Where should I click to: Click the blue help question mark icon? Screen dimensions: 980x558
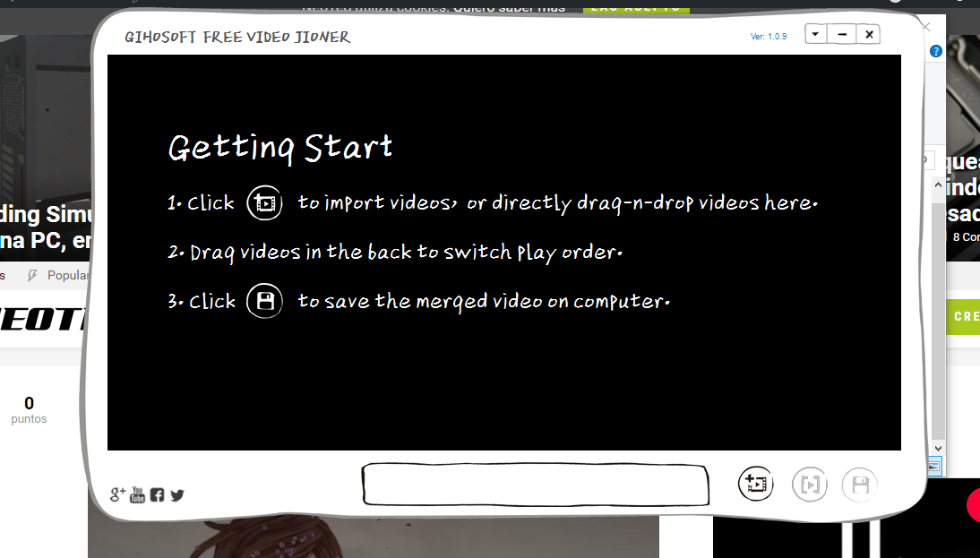(935, 51)
